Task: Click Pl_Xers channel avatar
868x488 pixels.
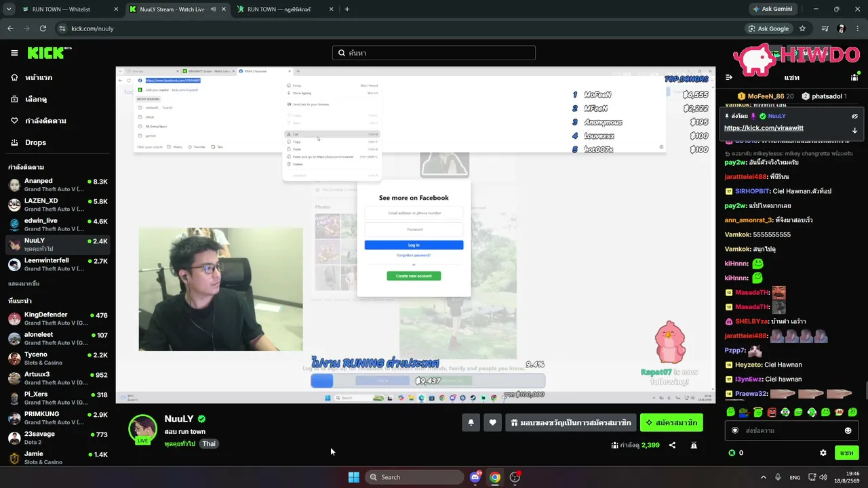Action: click(x=14, y=399)
